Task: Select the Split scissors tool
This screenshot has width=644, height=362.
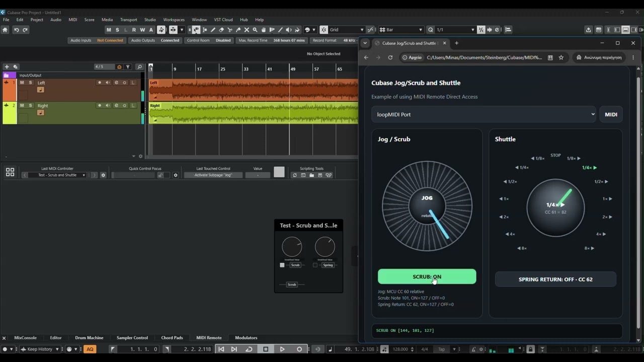Action: pyautogui.click(x=230, y=30)
